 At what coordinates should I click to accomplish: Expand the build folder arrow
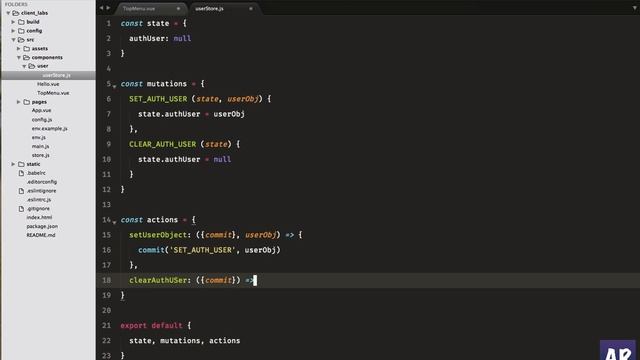(x=13, y=22)
